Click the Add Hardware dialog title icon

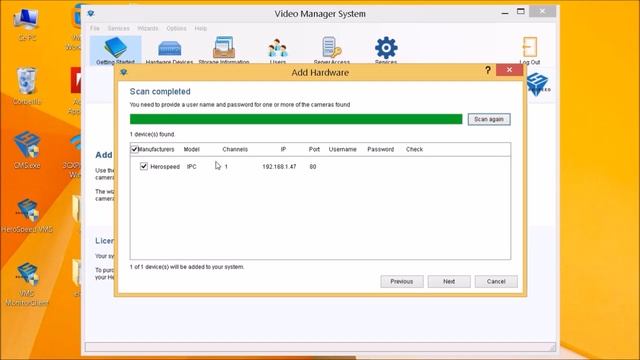pos(124,72)
